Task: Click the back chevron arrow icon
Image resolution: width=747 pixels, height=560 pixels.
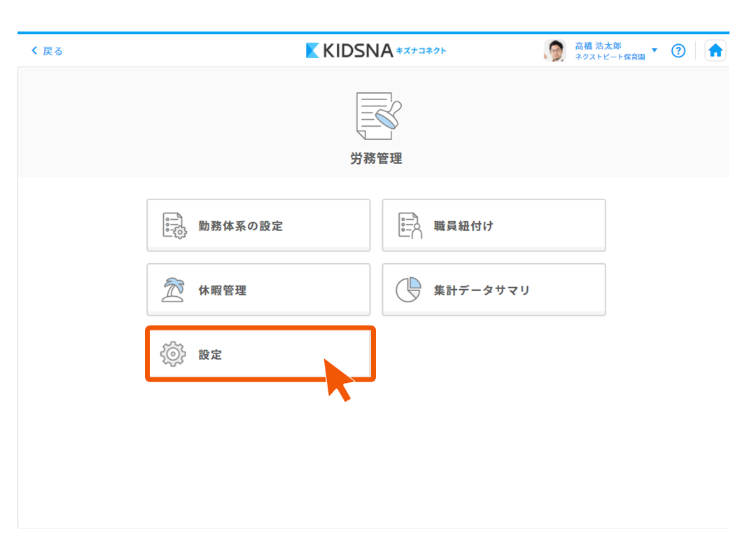Action: point(34,51)
